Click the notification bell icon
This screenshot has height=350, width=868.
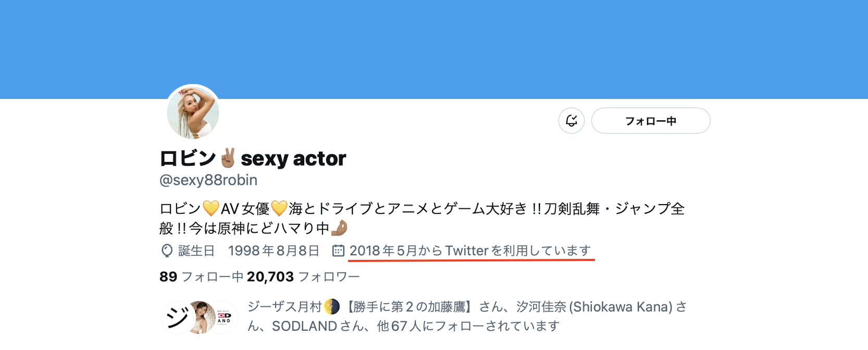[x=571, y=121]
